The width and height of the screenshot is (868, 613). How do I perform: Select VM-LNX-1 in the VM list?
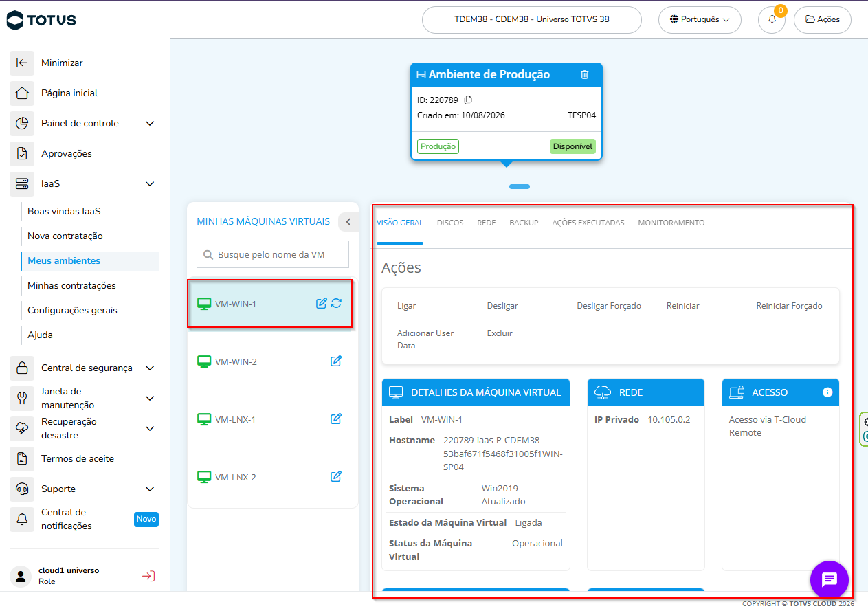tap(273, 419)
